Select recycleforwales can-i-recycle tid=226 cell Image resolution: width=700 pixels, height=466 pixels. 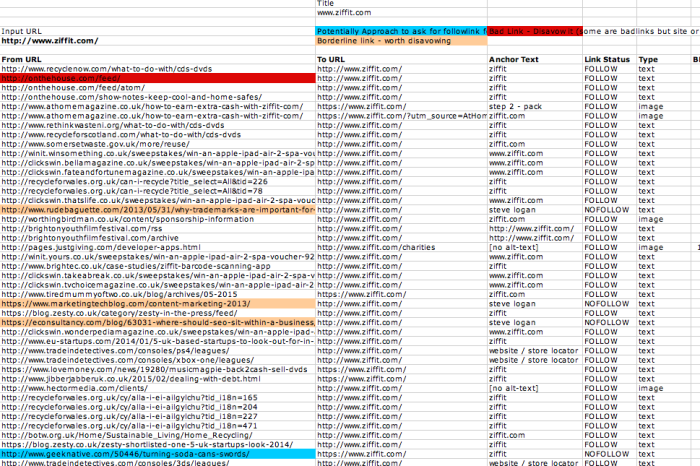(158, 182)
